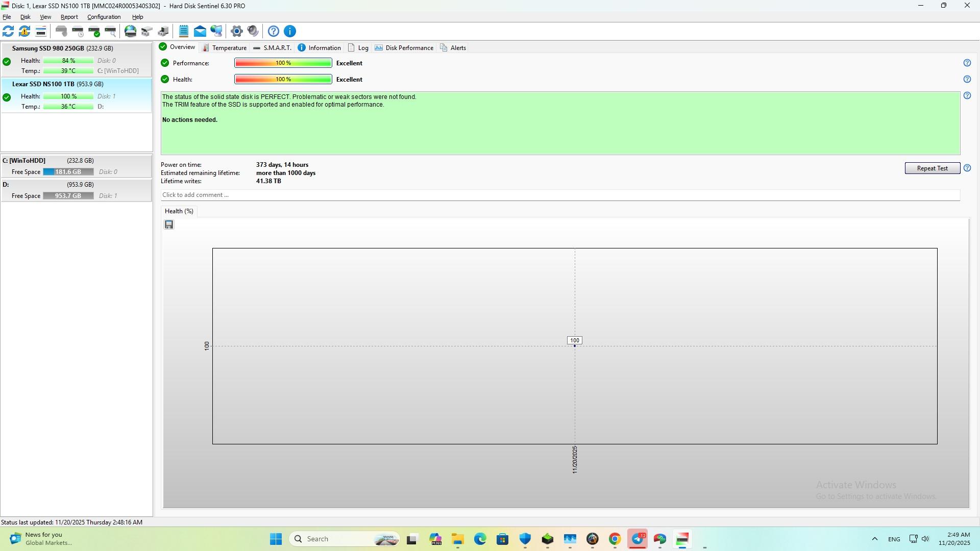Click the notepad report toolbar icon

(x=184, y=32)
